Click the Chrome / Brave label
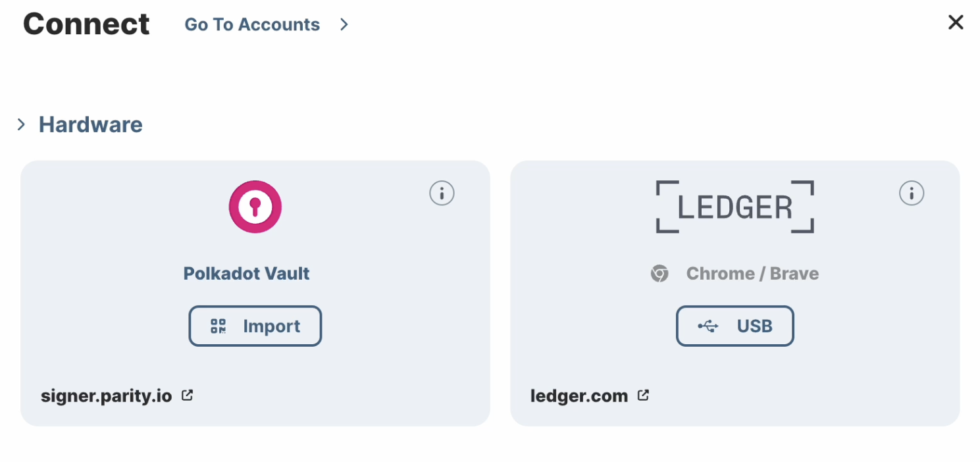 752,274
